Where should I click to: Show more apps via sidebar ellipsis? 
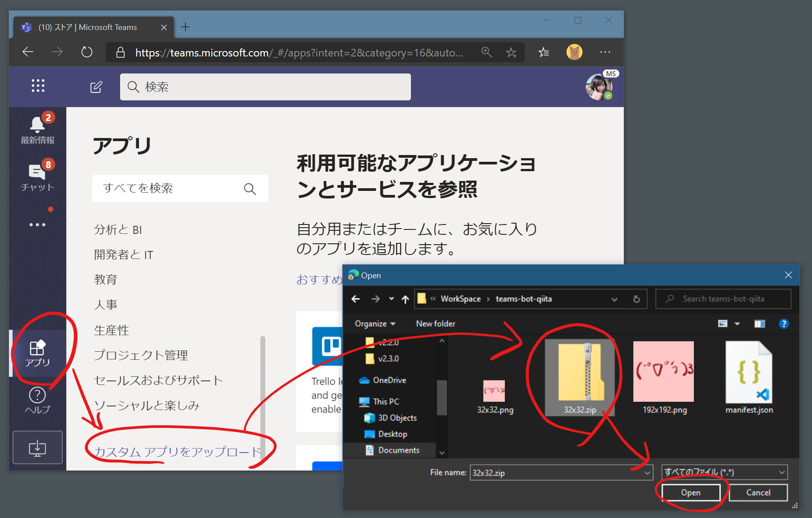(x=38, y=224)
